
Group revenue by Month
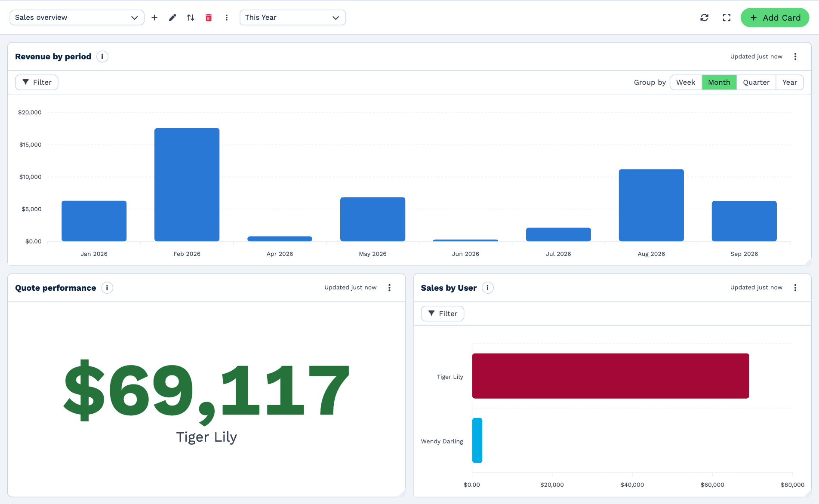point(719,82)
